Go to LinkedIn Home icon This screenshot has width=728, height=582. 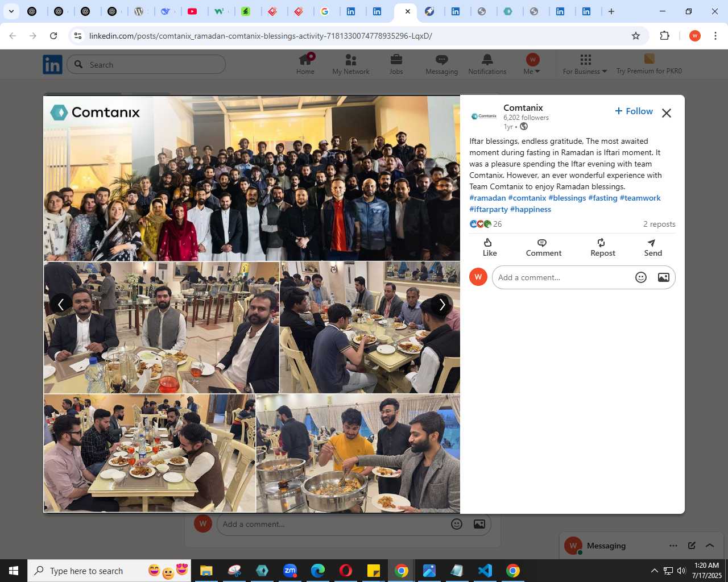tap(305, 64)
